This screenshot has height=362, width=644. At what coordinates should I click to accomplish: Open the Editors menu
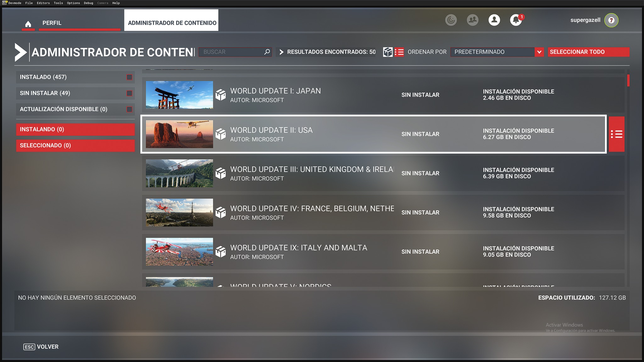(x=43, y=3)
